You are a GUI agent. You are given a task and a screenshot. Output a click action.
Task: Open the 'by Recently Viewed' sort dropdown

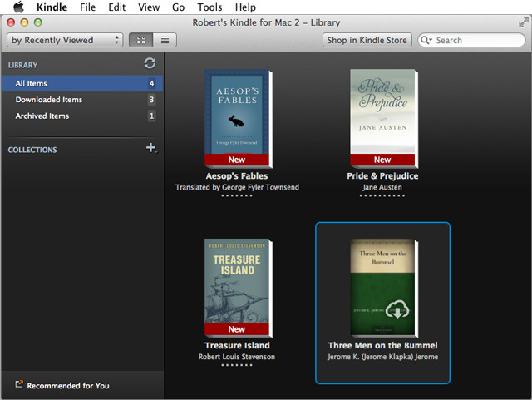point(65,40)
